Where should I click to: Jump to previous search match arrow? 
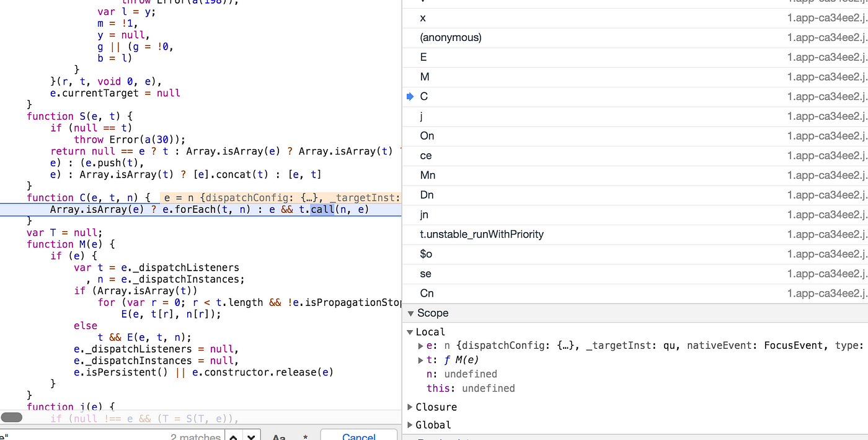click(x=233, y=436)
